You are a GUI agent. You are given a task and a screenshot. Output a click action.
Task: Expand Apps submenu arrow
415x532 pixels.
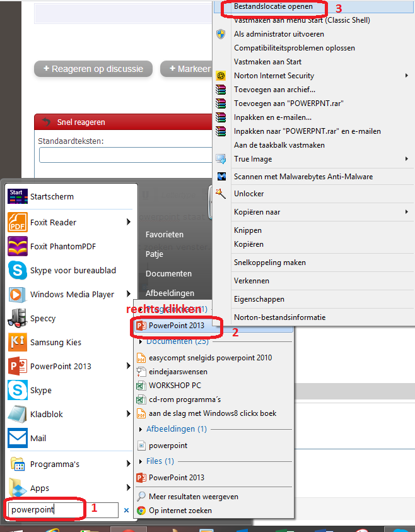click(x=129, y=488)
